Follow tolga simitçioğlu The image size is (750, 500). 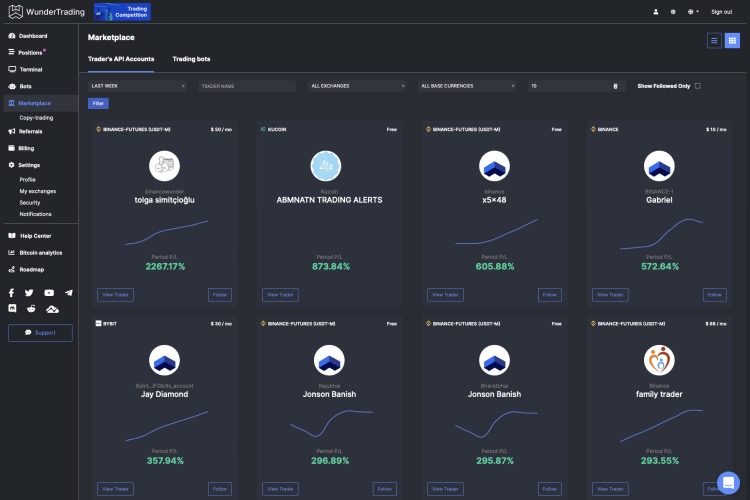click(220, 295)
